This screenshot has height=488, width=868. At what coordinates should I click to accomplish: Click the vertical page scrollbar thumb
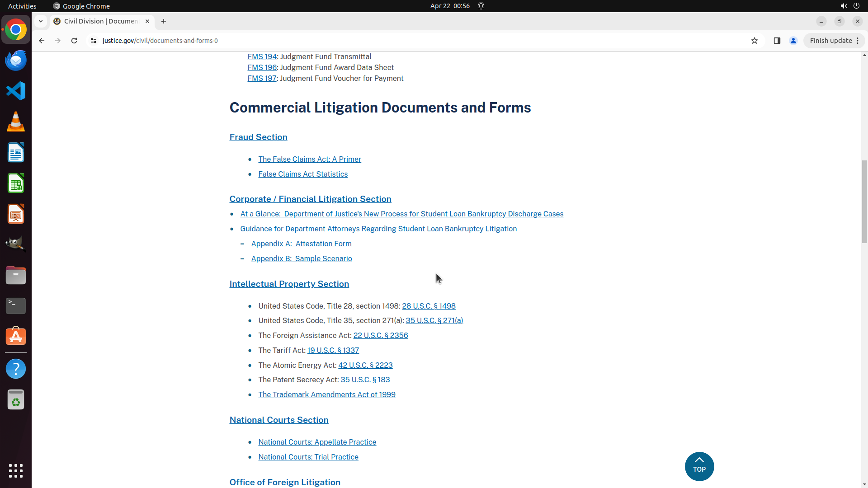(864, 201)
